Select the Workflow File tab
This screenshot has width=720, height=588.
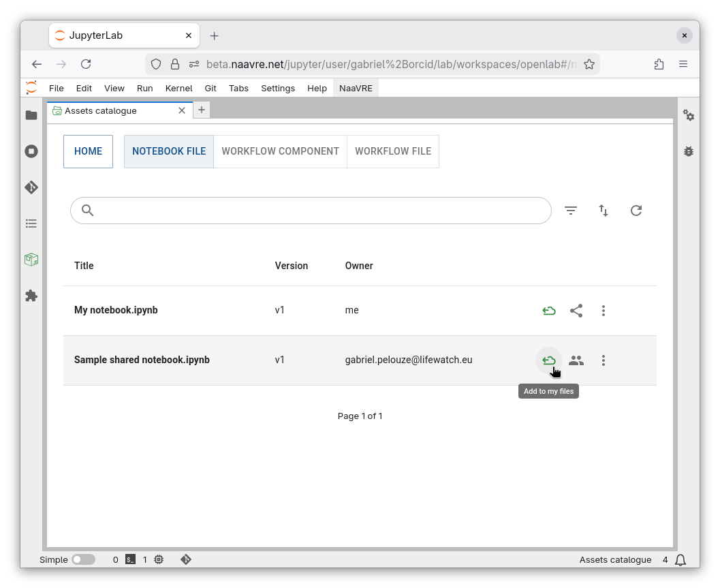(393, 151)
